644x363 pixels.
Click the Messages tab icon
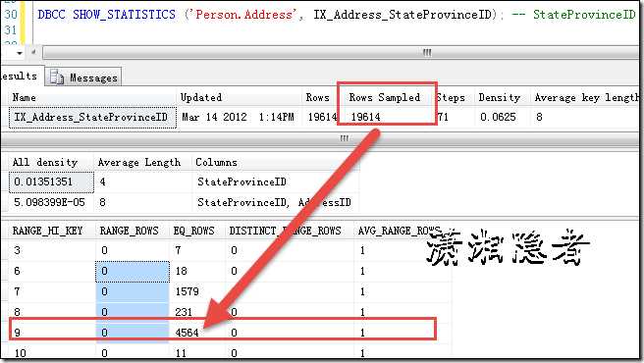57,78
